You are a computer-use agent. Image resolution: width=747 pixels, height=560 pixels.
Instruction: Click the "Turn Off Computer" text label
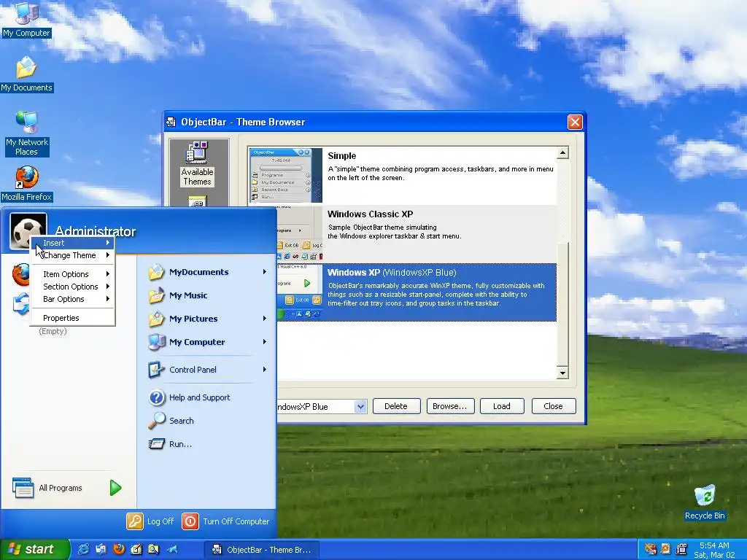pyautogui.click(x=236, y=521)
